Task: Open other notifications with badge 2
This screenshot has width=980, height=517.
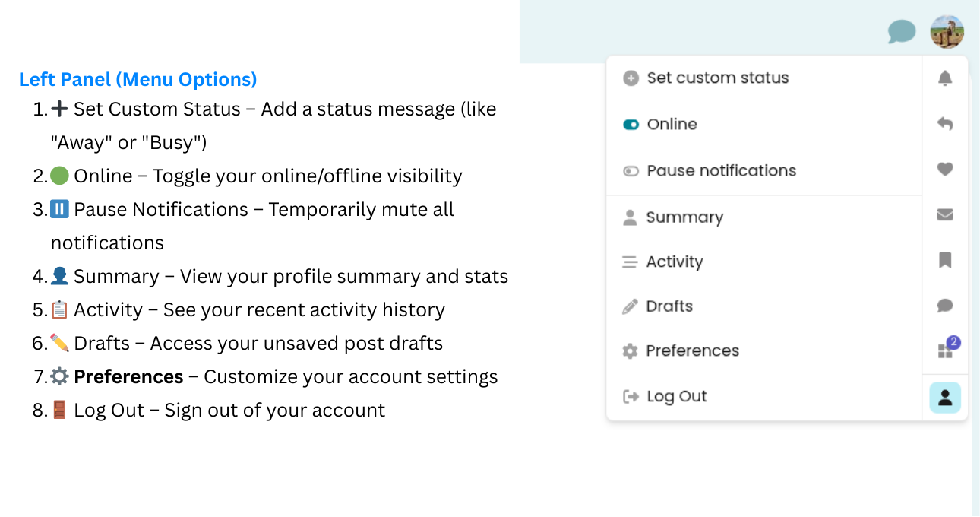Action: (946, 350)
